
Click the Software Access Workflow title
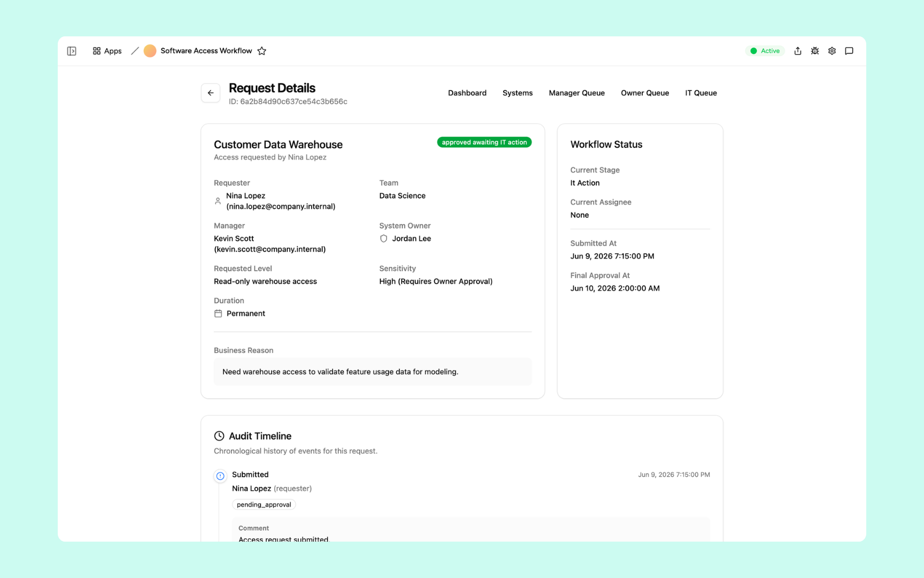tap(206, 51)
